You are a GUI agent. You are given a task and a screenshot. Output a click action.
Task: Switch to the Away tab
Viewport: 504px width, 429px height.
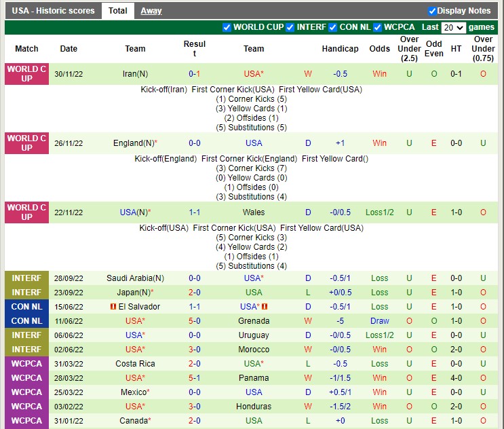click(x=151, y=11)
